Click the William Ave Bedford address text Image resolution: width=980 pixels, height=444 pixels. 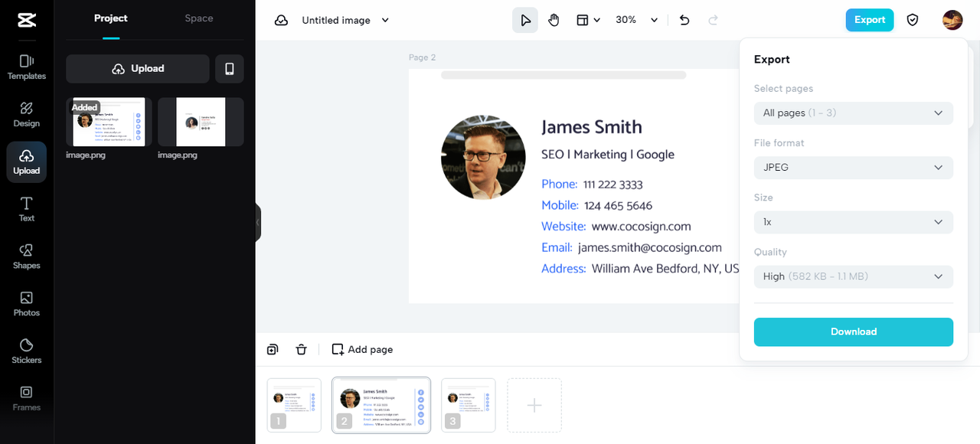coord(665,269)
